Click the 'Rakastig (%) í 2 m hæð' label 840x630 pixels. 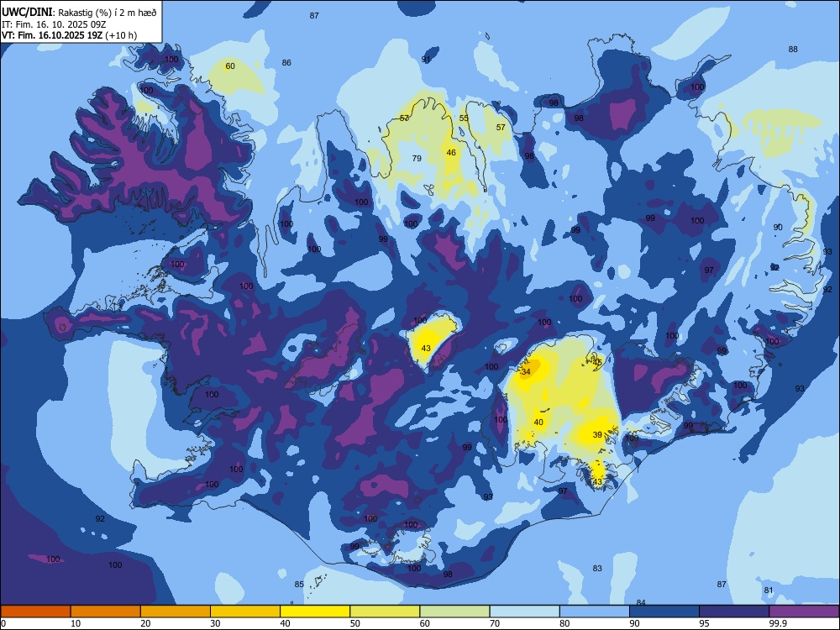[x=108, y=13]
